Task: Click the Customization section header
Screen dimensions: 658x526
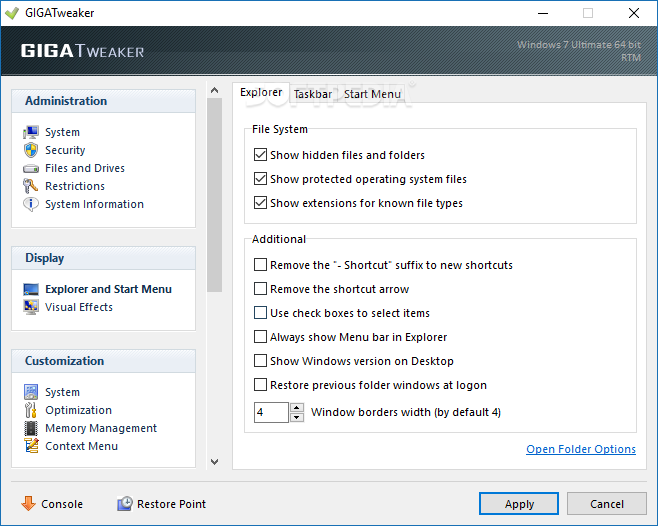Action: click(x=103, y=361)
